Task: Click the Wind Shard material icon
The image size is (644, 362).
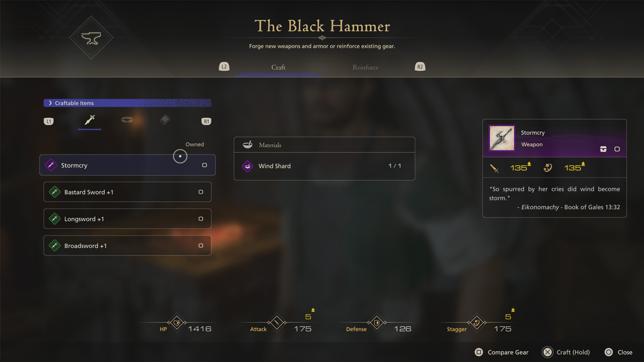Action: (x=247, y=166)
